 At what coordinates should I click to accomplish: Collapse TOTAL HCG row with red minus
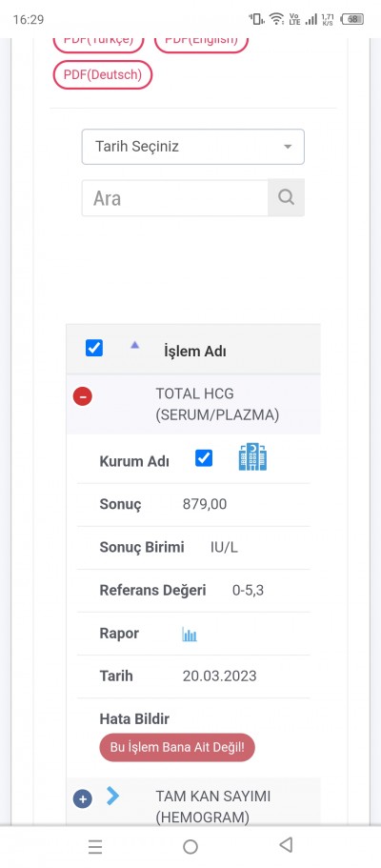(83, 396)
